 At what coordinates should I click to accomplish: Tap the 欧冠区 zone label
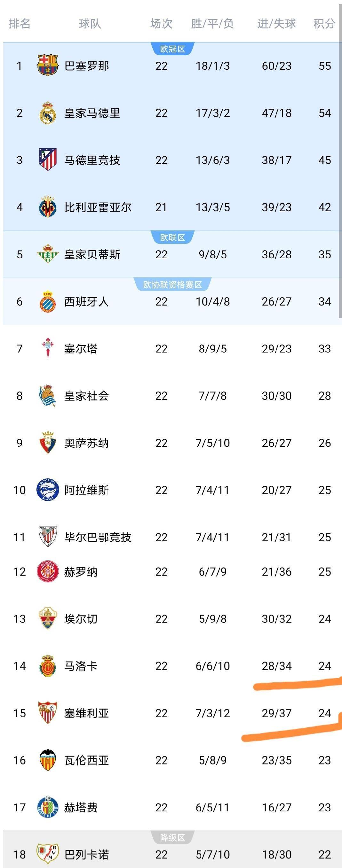click(172, 49)
